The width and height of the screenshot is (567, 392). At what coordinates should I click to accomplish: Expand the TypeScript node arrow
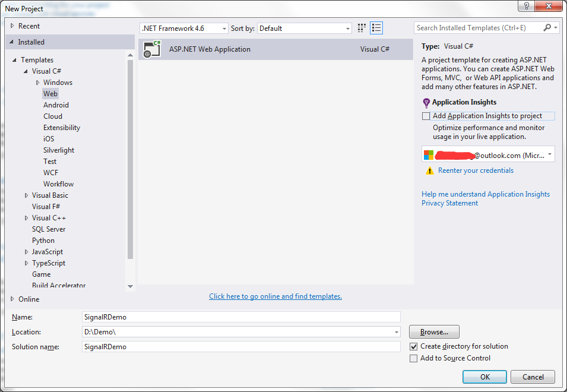point(26,263)
